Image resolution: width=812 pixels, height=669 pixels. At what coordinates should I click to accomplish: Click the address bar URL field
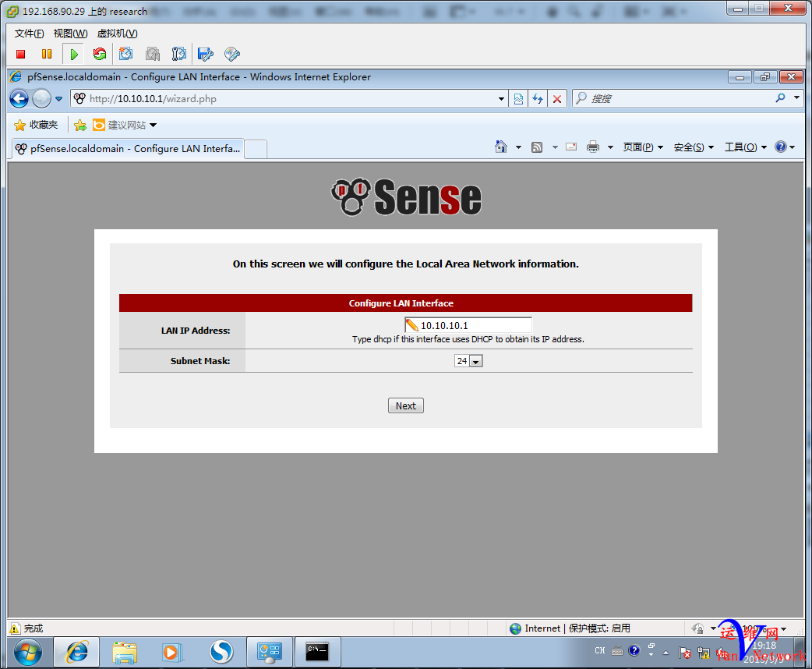pos(290,98)
